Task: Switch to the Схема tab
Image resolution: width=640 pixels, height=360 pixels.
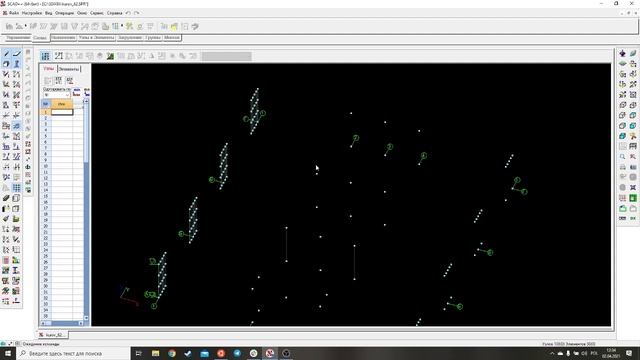Action: pos(40,38)
